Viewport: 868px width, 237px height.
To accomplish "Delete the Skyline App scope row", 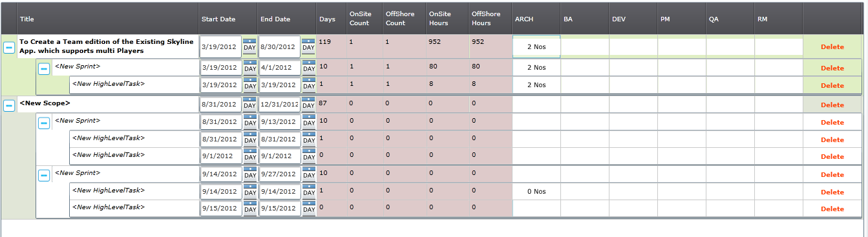I will tap(832, 46).
